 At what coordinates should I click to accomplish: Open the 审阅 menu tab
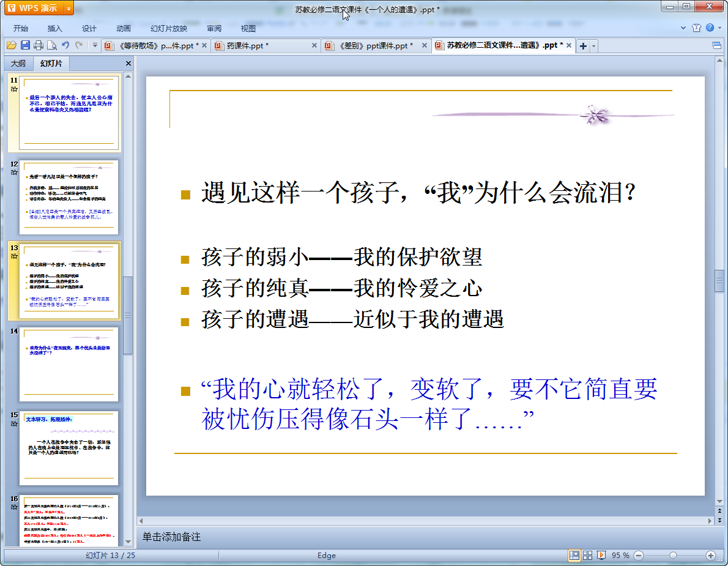click(x=214, y=28)
